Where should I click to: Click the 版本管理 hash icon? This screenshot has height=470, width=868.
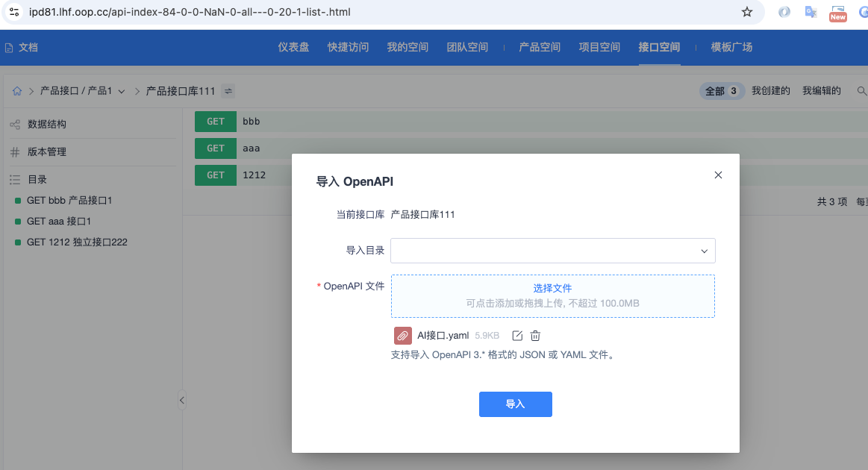pos(15,152)
